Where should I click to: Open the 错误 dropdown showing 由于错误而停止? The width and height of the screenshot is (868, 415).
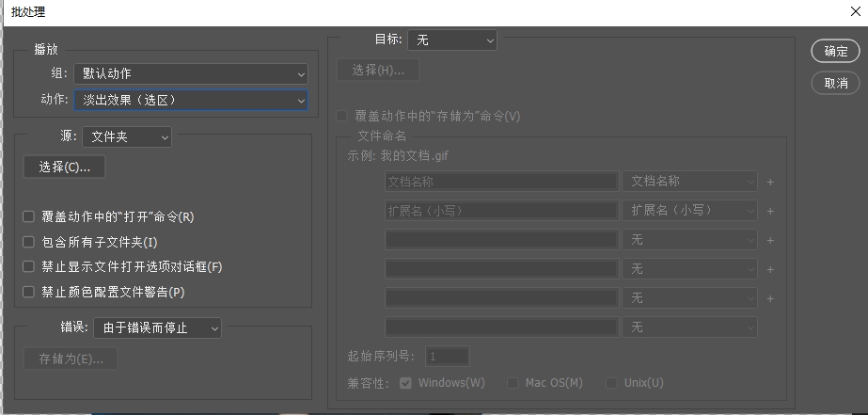pos(157,328)
